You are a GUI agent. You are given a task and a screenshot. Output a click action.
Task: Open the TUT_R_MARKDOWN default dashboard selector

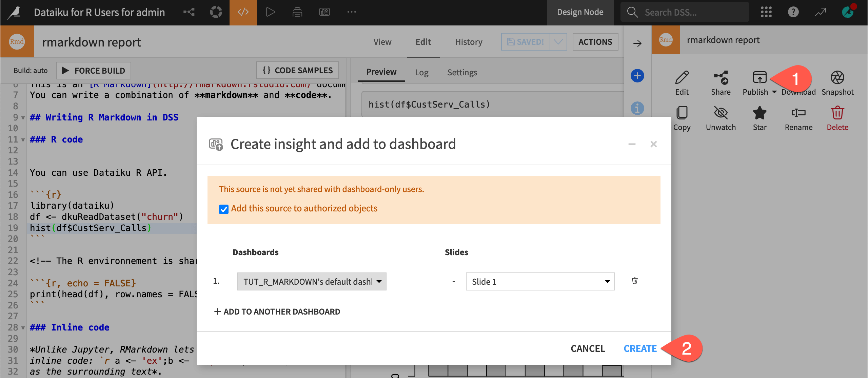coord(312,282)
